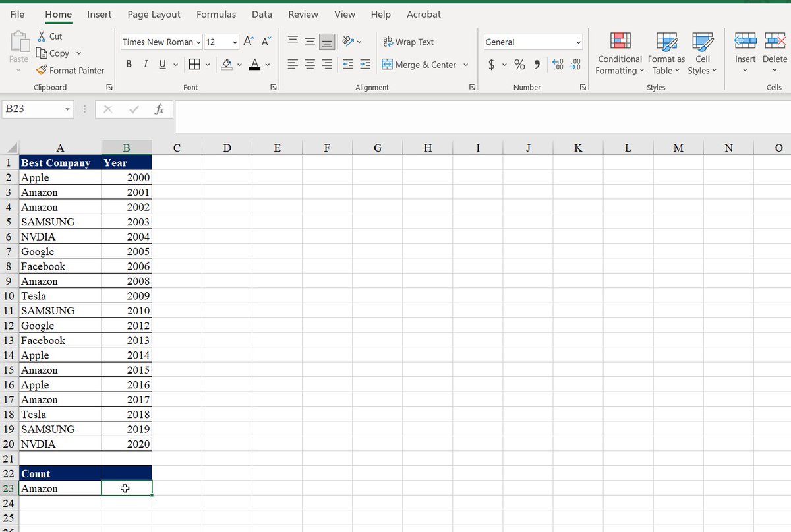The width and height of the screenshot is (791, 532).
Task: Toggle Merge & Center
Action: coord(419,65)
